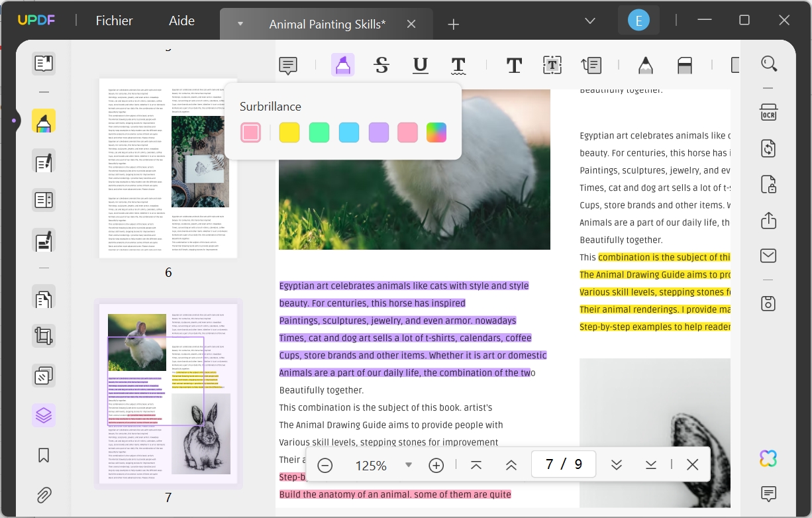Open the page Crop tool in the left sidebar
812x518 pixels.
(x=43, y=336)
